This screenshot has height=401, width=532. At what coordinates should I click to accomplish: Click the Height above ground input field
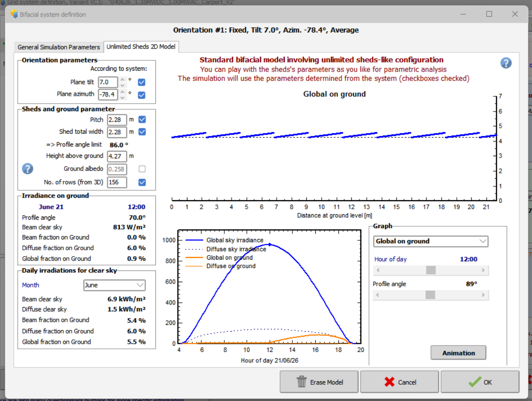117,156
